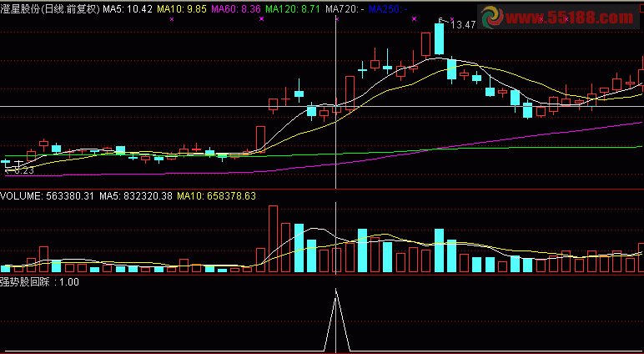The width and height of the screenshot is (644, 354).
Task: Select the VOLUME: 563380.31 label
Action: click(x=48, y=196)
